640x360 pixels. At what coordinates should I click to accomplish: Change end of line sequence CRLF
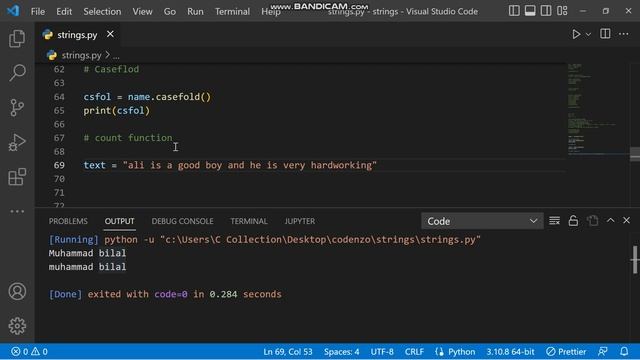pos(414,351)
